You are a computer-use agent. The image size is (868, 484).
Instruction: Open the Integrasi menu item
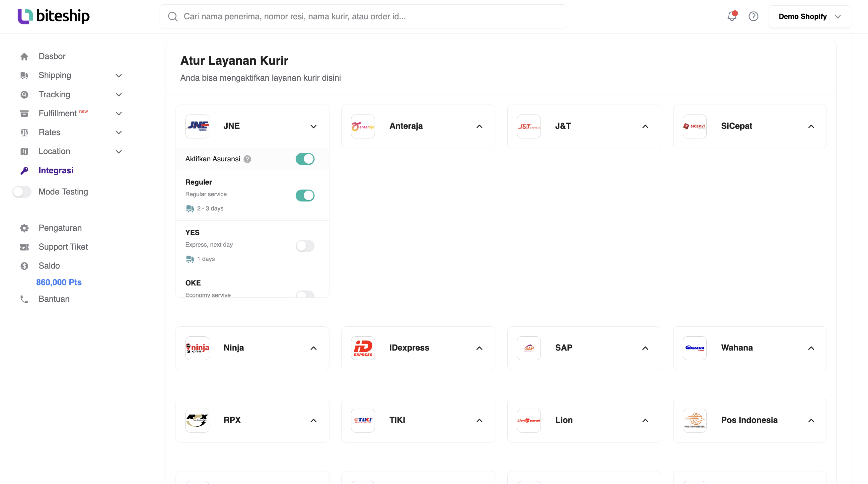[56, 171]
